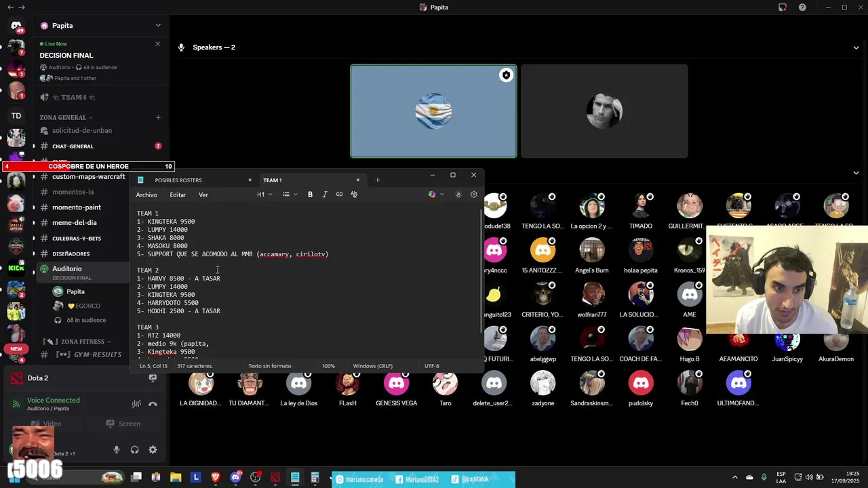Viewport: 868px width, 488px height.
Task: Clear formatting with Notepad toolbar icon
Action: (x=354, y=195)
